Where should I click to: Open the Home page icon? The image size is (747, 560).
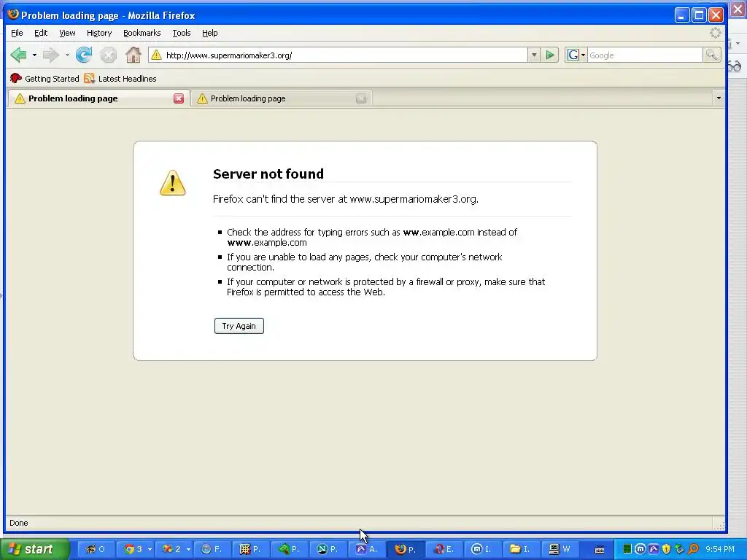click(x=133, y=55)
